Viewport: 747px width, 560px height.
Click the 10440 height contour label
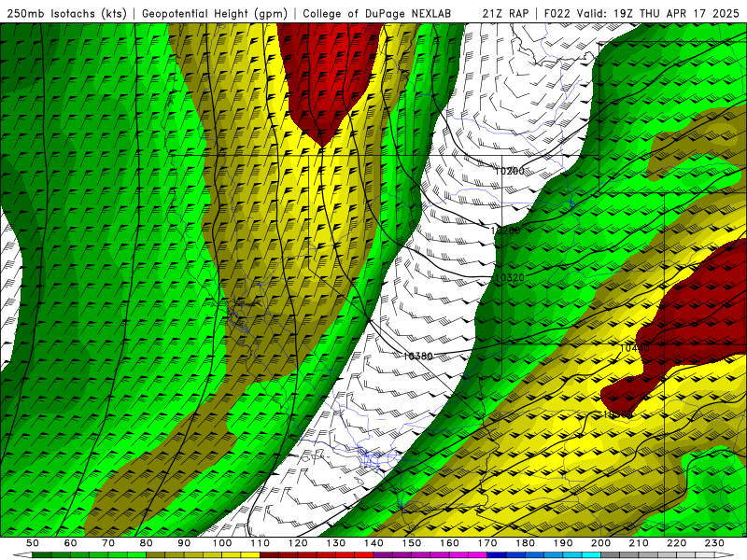(635, 348)
